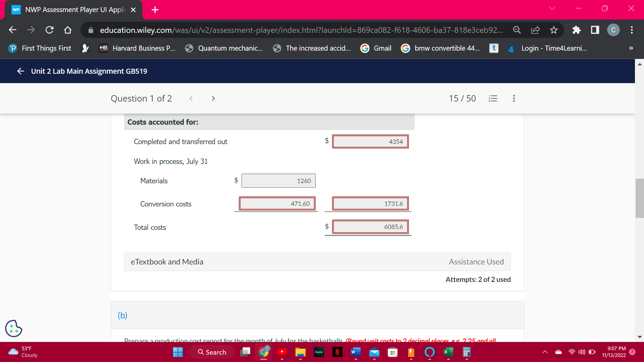Image resolution: width=644 pixels, height=362 pixels.
Task: Go to previous question arrow
Action: point(191,99)
